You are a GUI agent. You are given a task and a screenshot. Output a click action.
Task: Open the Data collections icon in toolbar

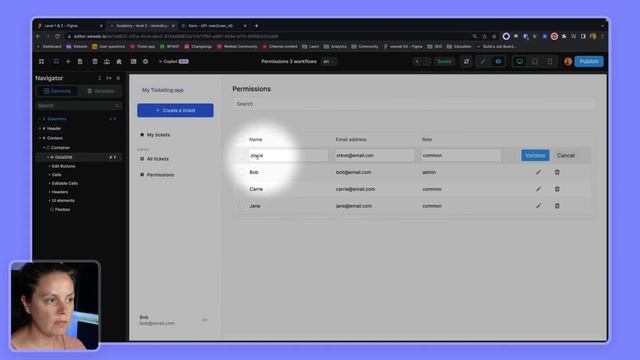95,61
